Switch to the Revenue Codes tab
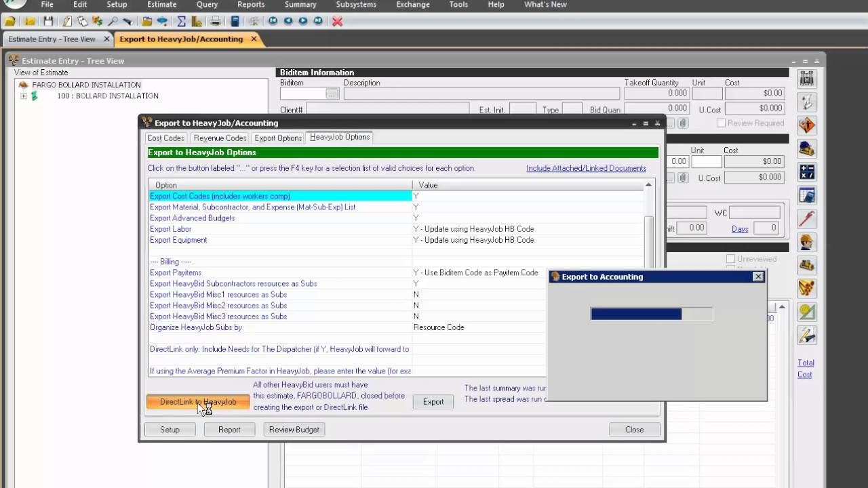This screenshot has height=488, width=868. pos(220,138)
